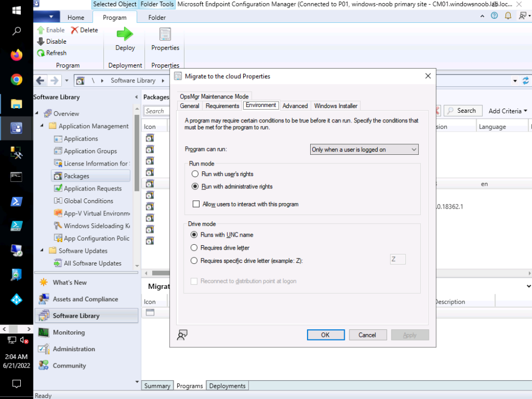Viewport: 532px width, 399px height.
Task: Open the Advanced tab
Action: (x=295, y=106)
